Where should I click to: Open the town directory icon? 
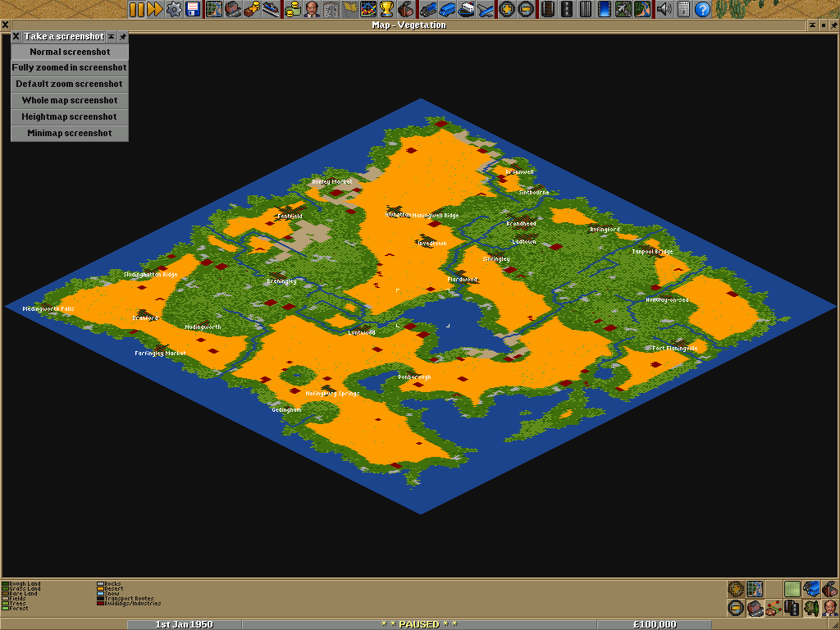tap(233, 9)
